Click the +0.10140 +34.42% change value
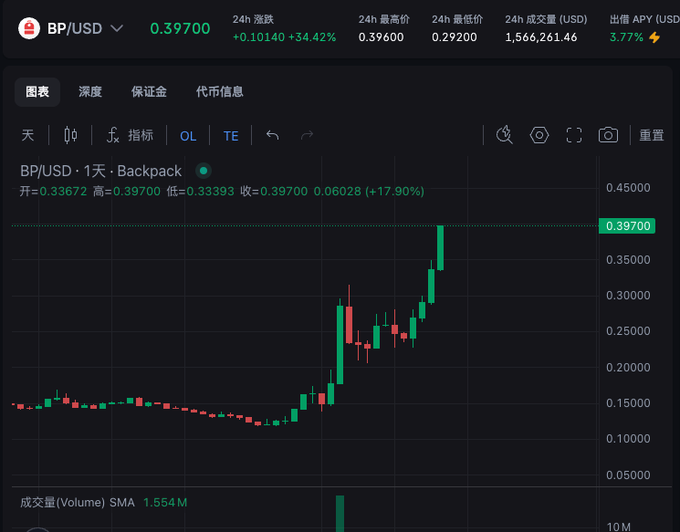The height and width of the screenshot is (532, 680). [284, 37]
